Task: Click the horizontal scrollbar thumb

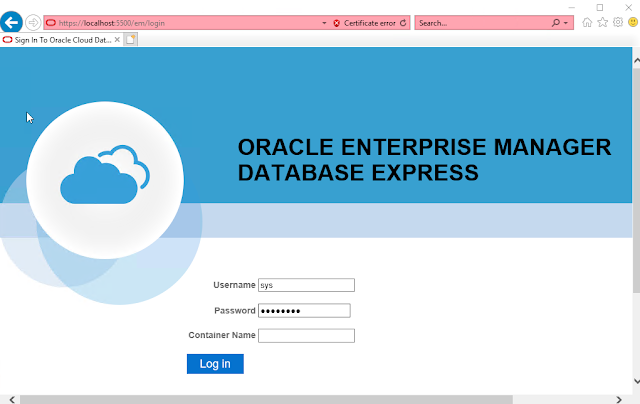Action: click(x=266, y=400)
